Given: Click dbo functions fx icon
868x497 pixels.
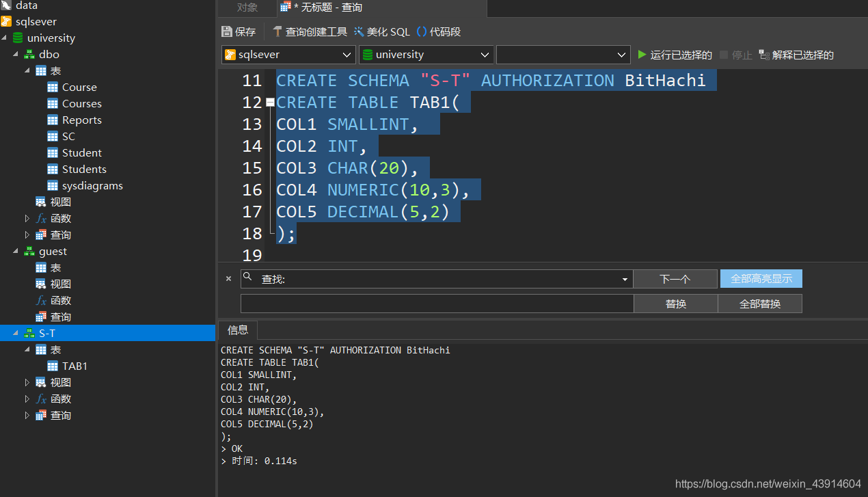Looking at the screenshot, I should [x=41, y=219].
